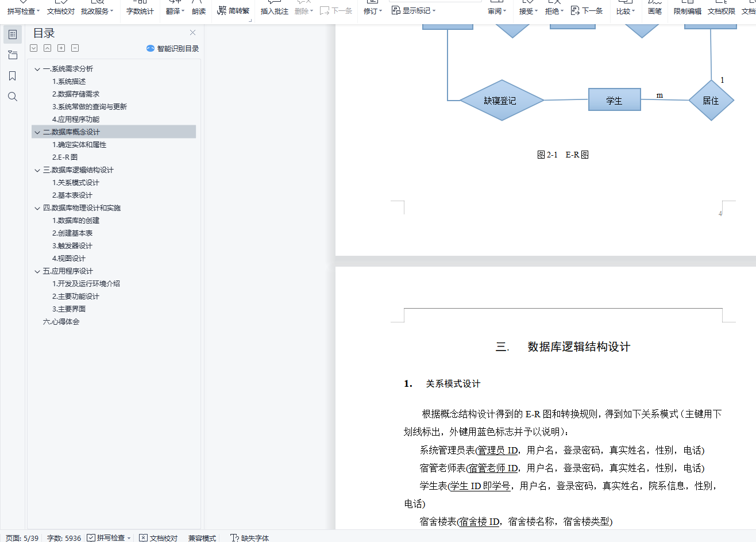
Task: Click 画笔 pen button
Action: click(655, 11)
